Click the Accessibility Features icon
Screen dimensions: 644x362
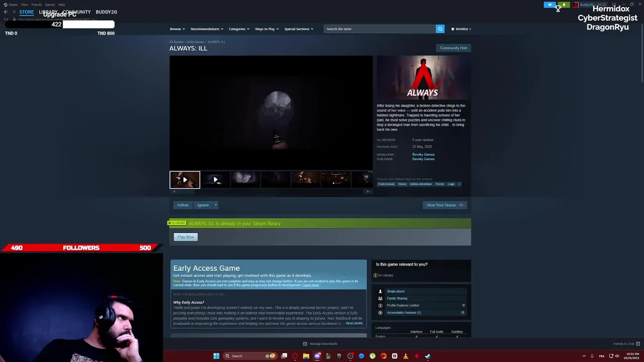coord(380,312)
